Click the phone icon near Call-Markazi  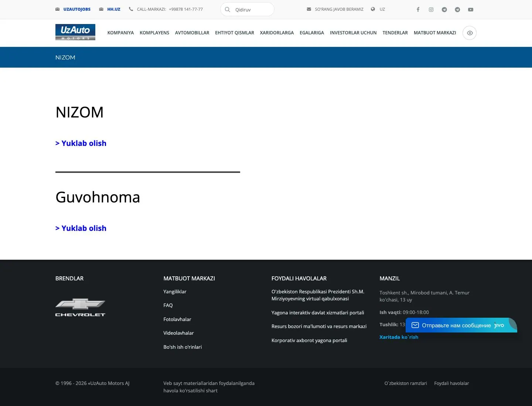click(131, 9)
